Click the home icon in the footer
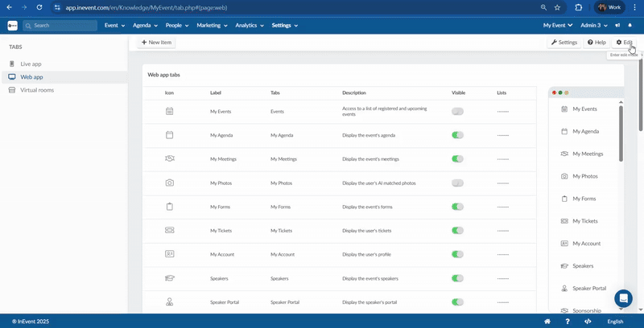The height and width of the screenshot is (328, 644). coord(547,322)
